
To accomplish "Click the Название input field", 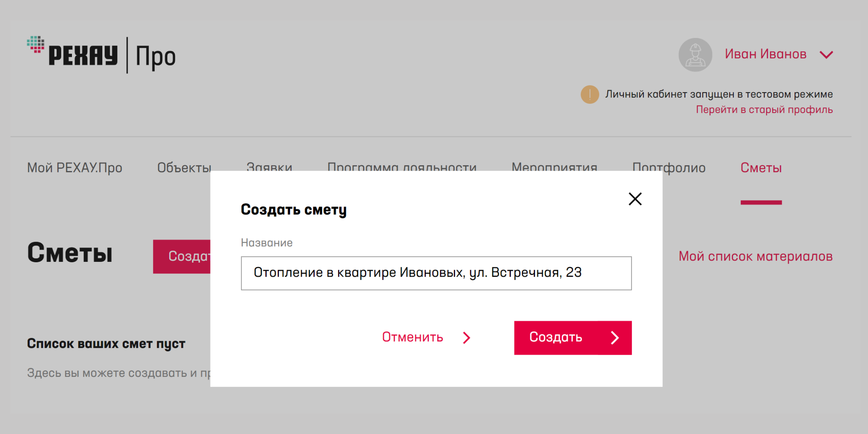I will (436, 273).
